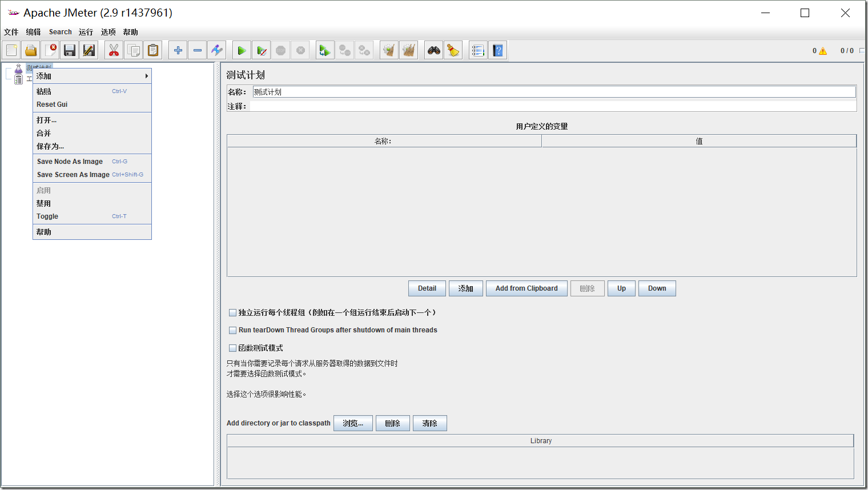
Task: Open the 运行 menu
Action: [86, 32]
